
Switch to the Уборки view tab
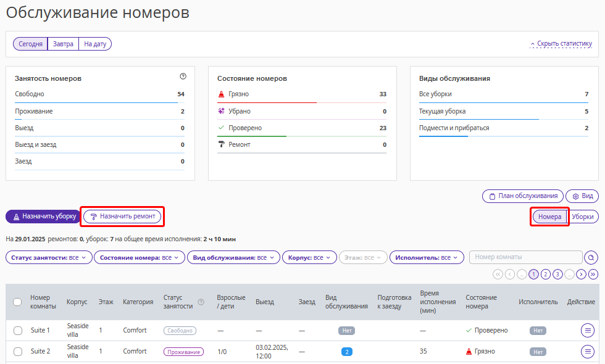point(582,217)
